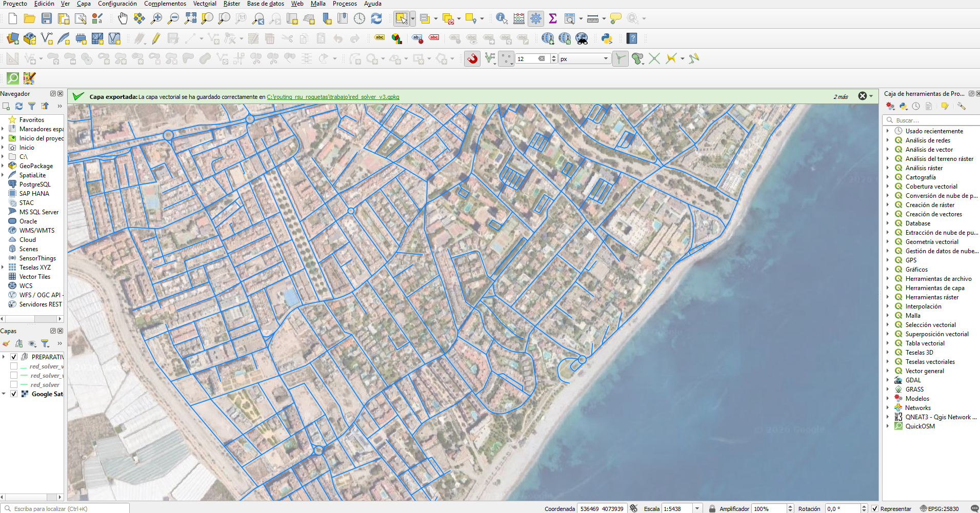
Task: Expand the GeoPackage browser node
Action: point(3,166)
